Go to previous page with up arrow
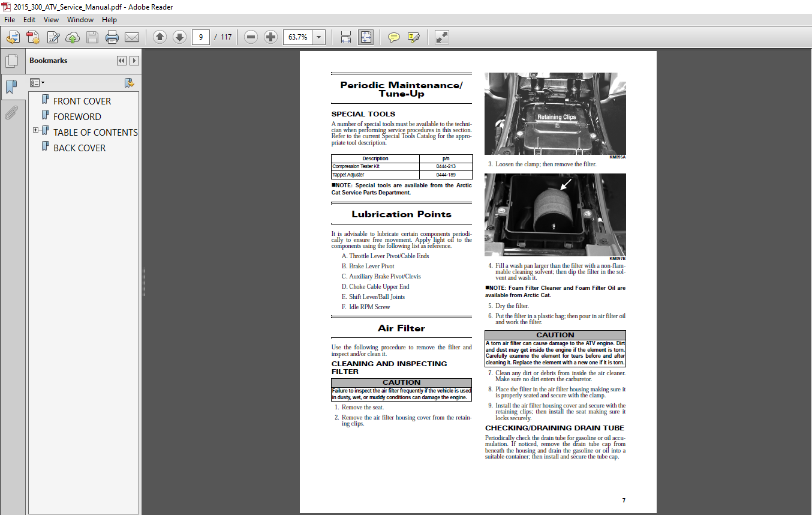 (x=160, y=37)
